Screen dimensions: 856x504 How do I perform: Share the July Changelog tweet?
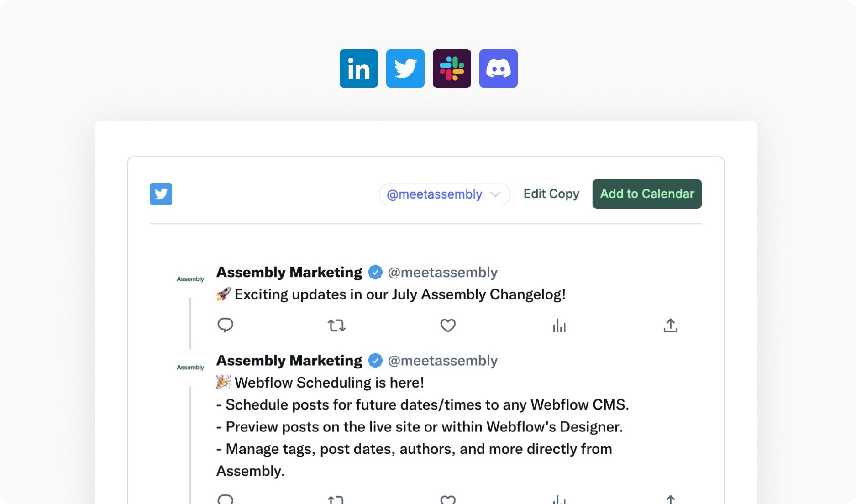(670, 325)
